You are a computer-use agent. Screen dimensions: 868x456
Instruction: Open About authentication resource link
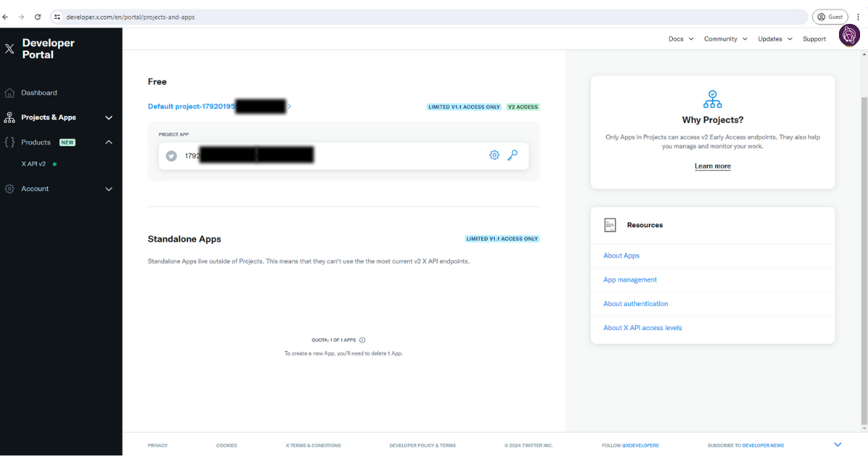pyautogui.click(x=635, y=304)
